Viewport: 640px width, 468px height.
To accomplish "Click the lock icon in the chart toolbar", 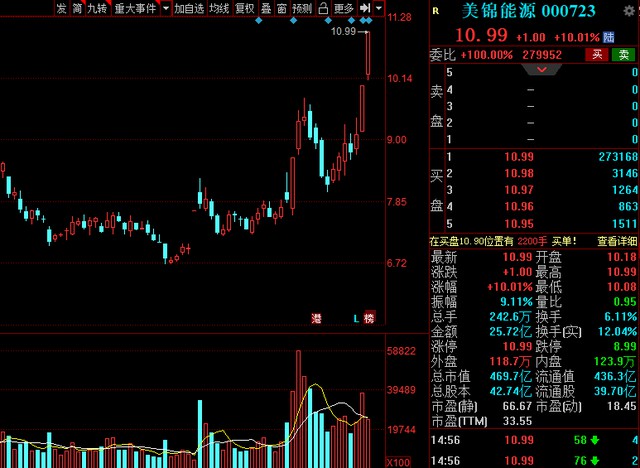I will pos(323,8).
